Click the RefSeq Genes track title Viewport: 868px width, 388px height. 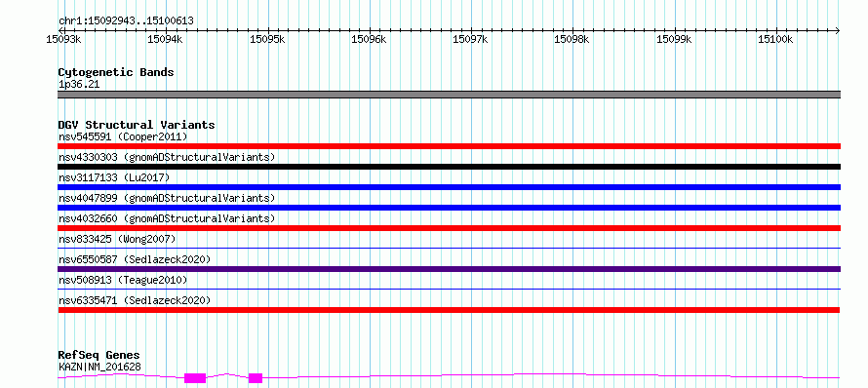[x=99, y=356]
